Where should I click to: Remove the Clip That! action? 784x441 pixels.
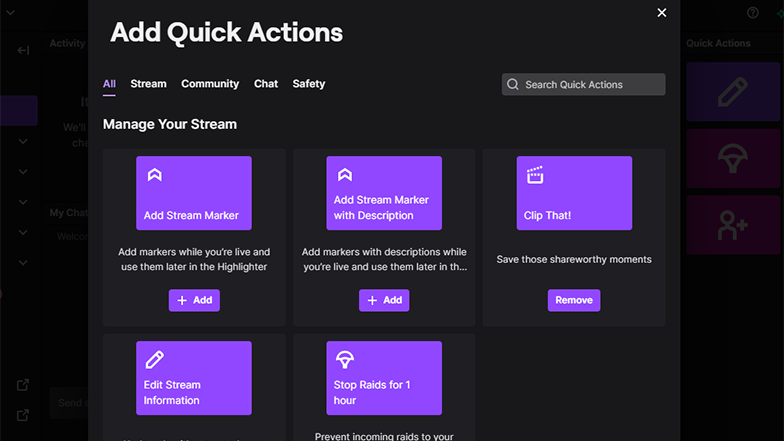574,300
